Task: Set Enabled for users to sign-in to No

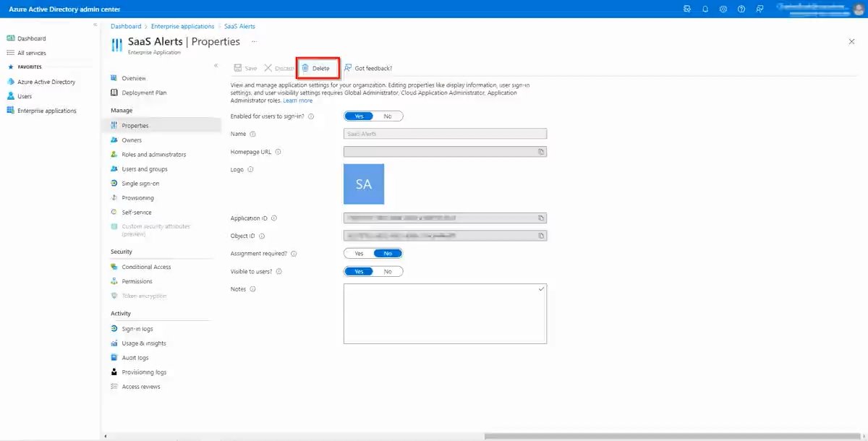Action: [x=388, y=116]
